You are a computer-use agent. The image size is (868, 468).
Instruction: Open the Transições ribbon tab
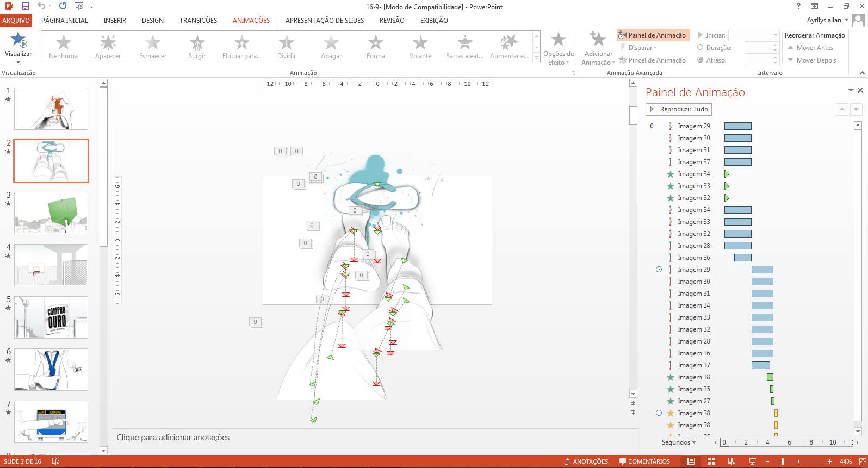point(198,20)
